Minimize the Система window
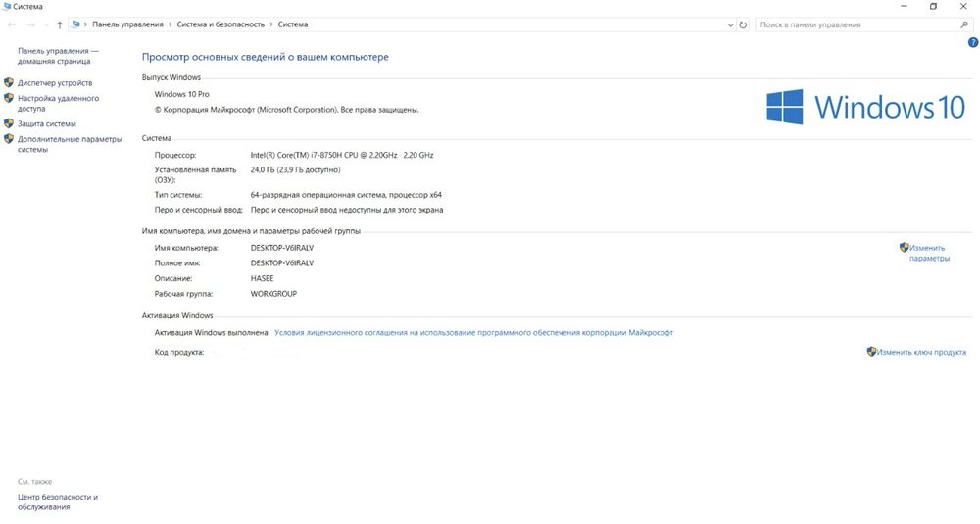This screenshot has height=524, width=980. click(x=904, y=6)
